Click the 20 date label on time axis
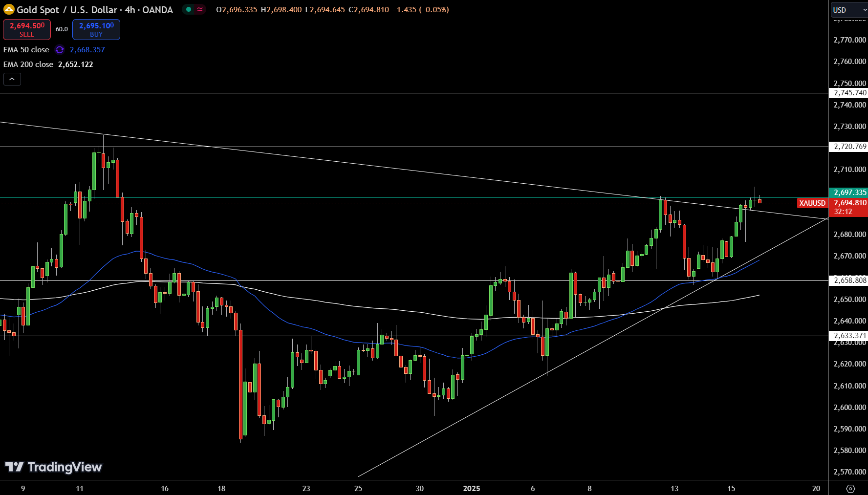The height and width of the screenshot is (495, 868). click(816, 488)
